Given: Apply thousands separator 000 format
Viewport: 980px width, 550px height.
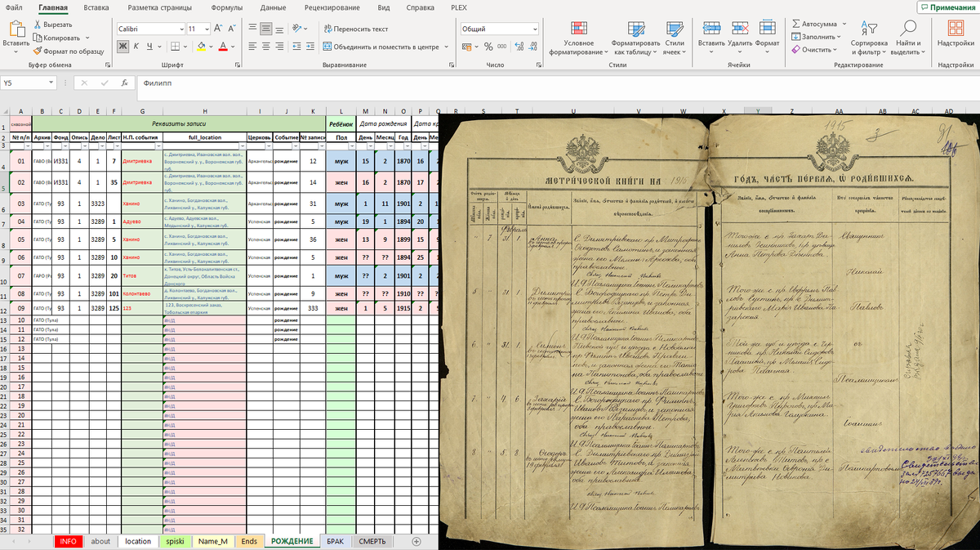Looking at the screenshot, I should 501,47.
